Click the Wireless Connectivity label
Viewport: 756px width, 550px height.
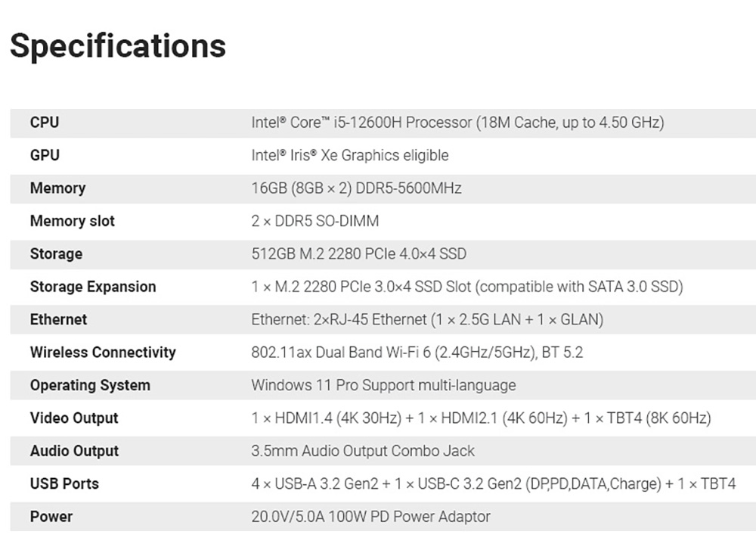[x=103, y=353]
